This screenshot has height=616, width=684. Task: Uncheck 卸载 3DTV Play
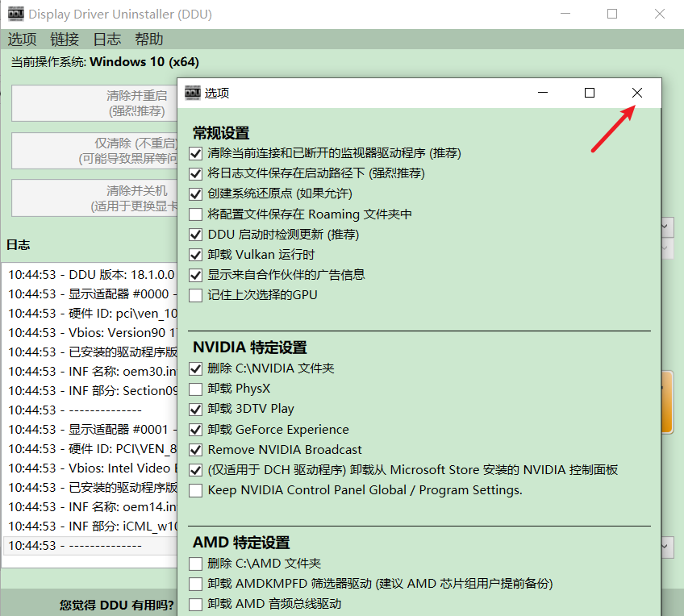pyautogui.click(x=195, y=409)
